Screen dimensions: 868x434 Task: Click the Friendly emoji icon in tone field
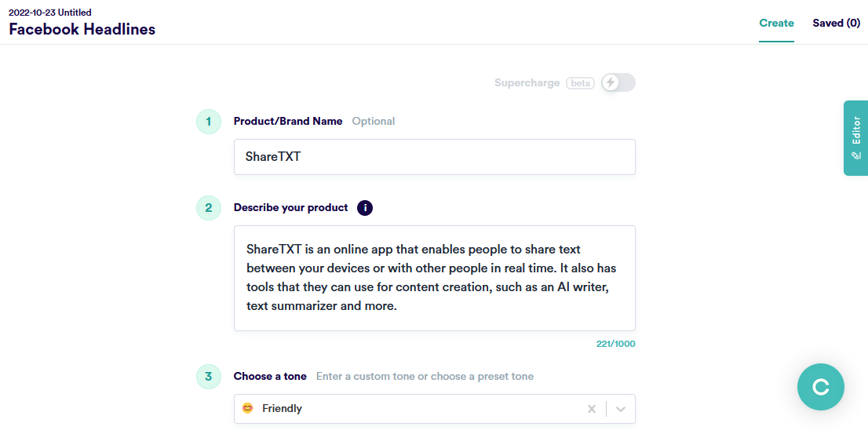(248, 408)
